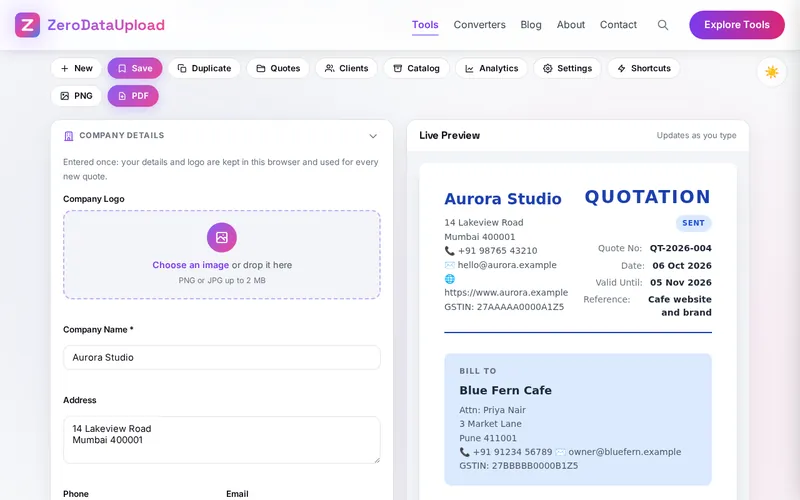This screenshot has height=500, width=800.
Task: Click the +91 98765 43210 phone text
Action: [497, 251]
